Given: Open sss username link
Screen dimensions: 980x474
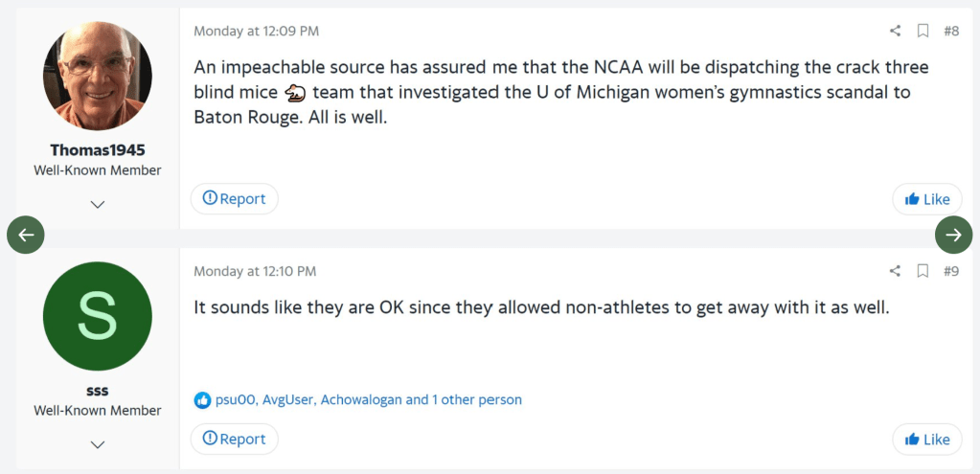Looking at the screenshot, I should [x=98, y=391].
